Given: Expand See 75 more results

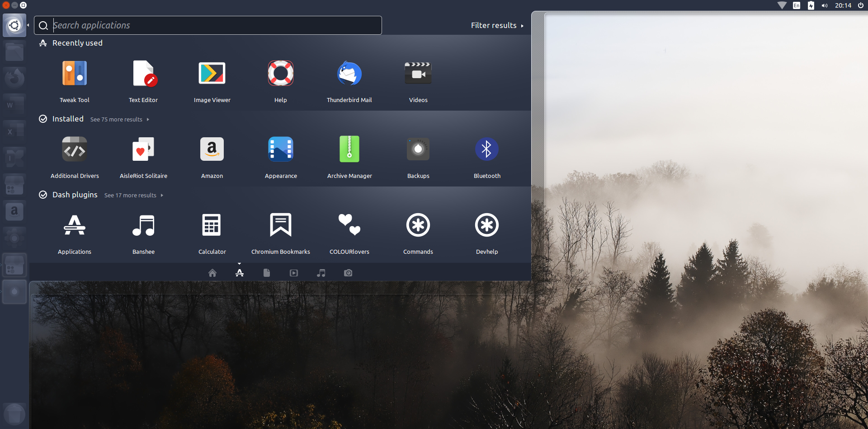Looking at the screenshot, I should 120,119.
